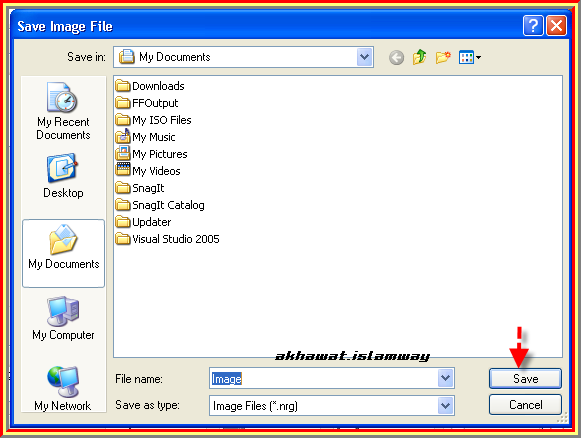Image resolution: width=581 pixels, height=438 pixels.
Task: Go up one folder level
Action: [x=419, y=57]
